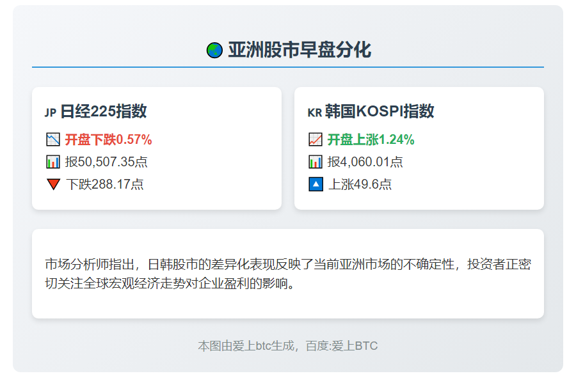Screen dimensions: 576x392
Task: Click the 爱上BTC footer credit text
Action: (x=287, y=346)
